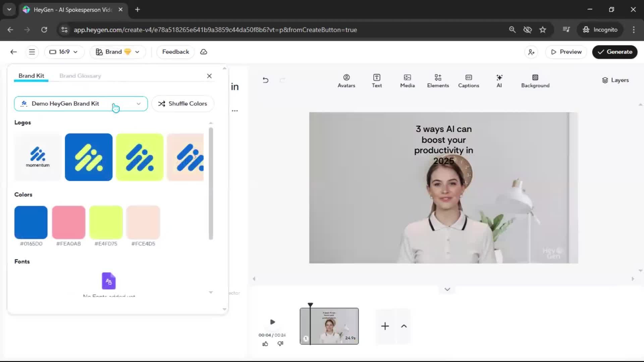Open the Elements tool
Image resolution: width=644 pixels, height=362 pixels.
(x=438, y=81)
